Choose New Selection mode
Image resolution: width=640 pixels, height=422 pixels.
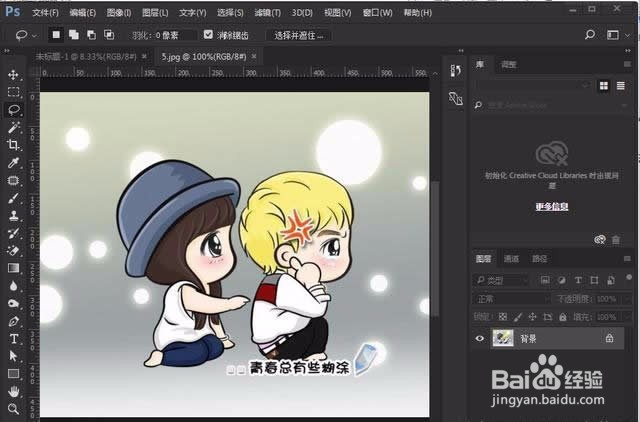(x=56, y=35)
